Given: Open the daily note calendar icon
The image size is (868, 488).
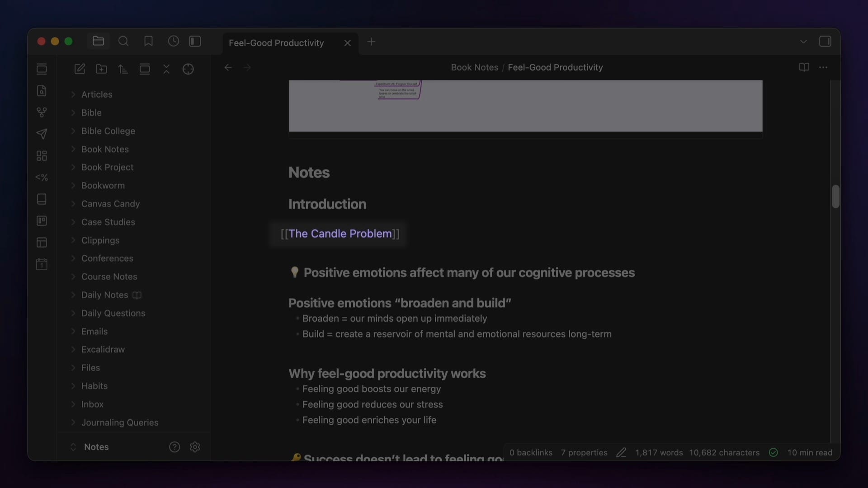Looking at the screenshot, I should pos(42,264).
